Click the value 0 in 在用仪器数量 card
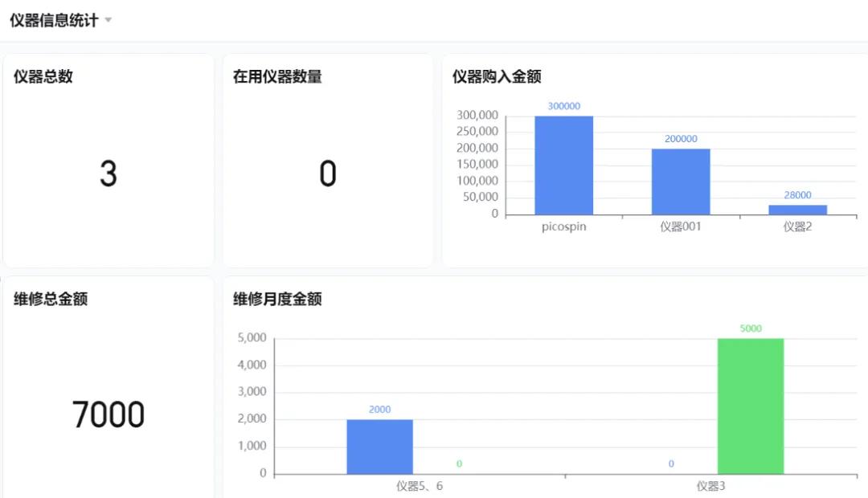This screenshot has height=498, width=868. point(328,173)
